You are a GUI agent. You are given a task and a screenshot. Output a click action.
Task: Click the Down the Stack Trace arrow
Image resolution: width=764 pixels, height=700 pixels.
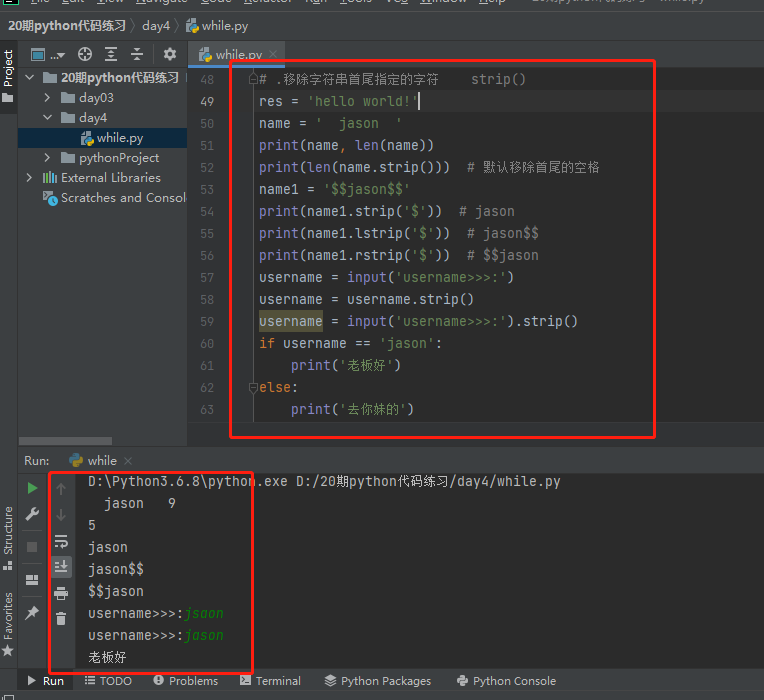tap(61, 514)
